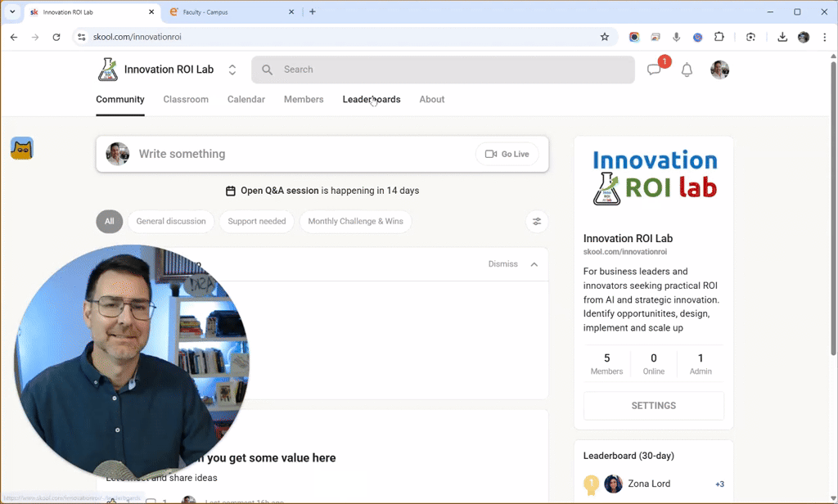Click the downloads icon in the browser toolbar
This screenshot has width=838, height=504.
[x=782, y=37]
